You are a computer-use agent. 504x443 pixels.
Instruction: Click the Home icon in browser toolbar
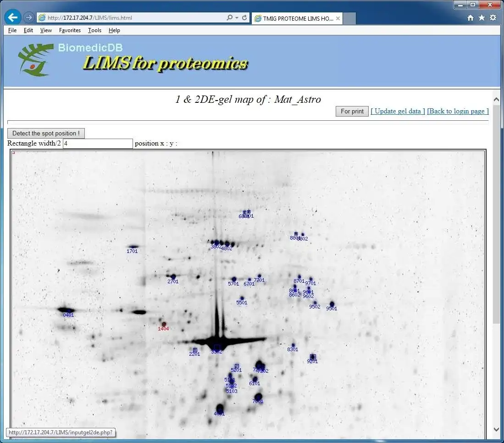pyautogui.click(x=471, y=18)
